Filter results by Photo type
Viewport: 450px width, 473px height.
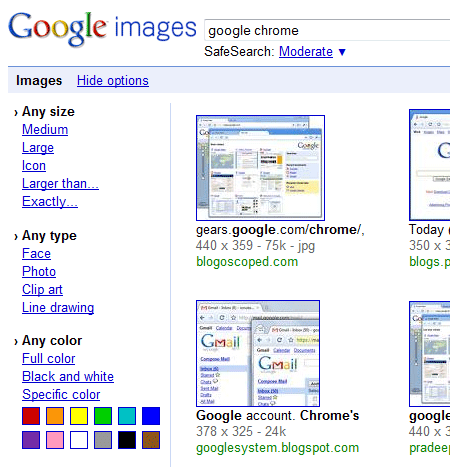(39, 271)
